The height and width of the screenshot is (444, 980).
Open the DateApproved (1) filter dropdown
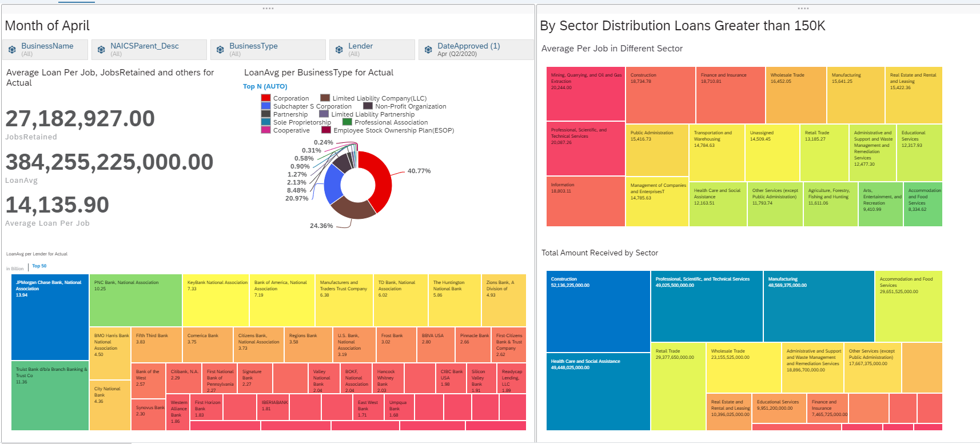click(476, 50)
